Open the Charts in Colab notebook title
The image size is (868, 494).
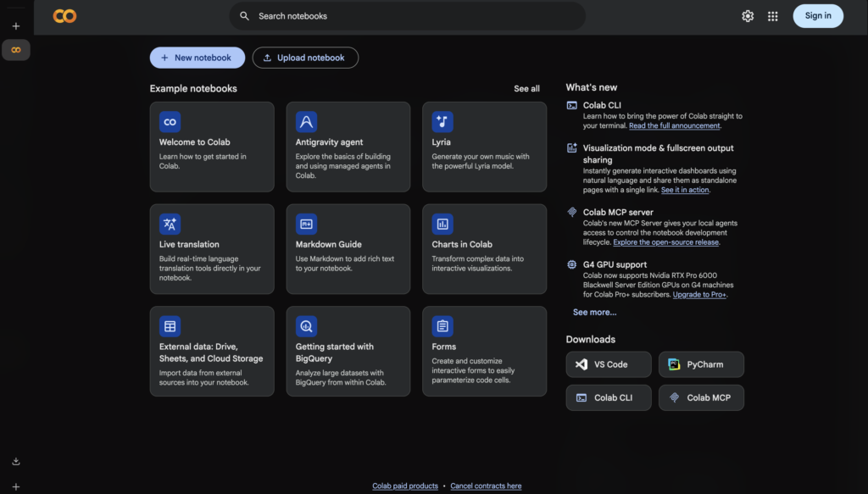pyautogui.click(x=462, y=245)
